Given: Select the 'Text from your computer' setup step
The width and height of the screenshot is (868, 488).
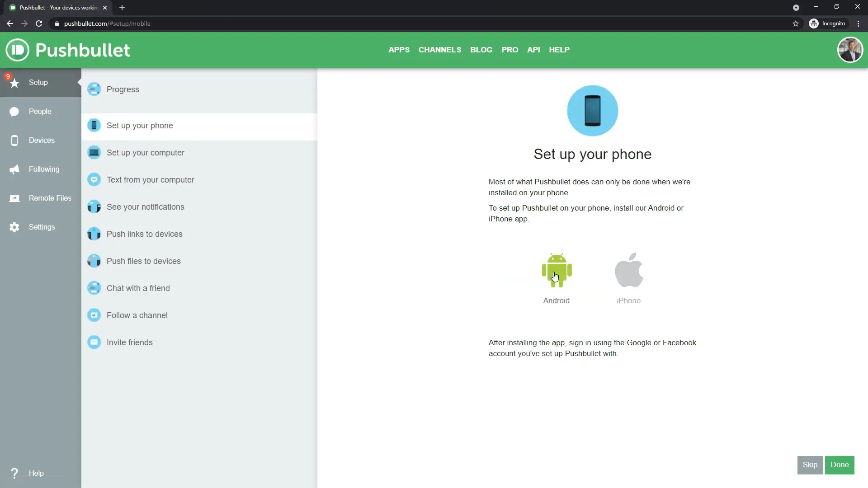Looking at the screenshot, I should 150,179.
